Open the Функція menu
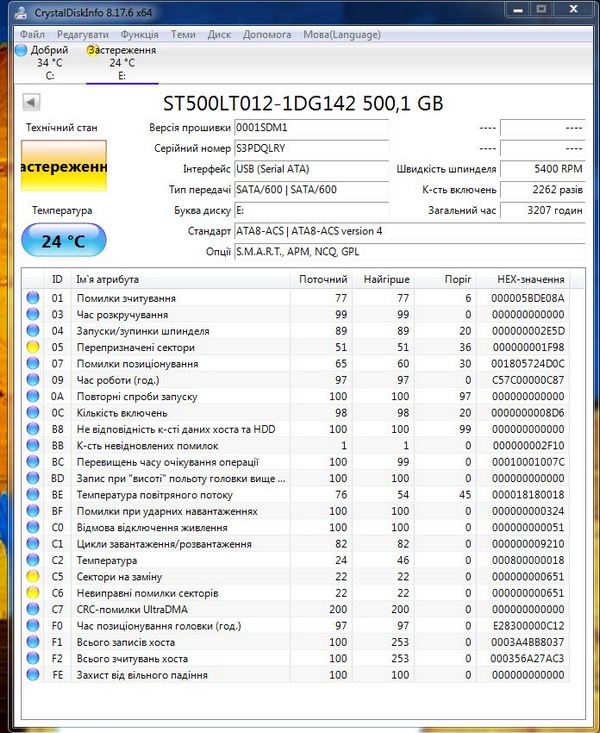Screen dimensions: 600x733 point(139,34)
